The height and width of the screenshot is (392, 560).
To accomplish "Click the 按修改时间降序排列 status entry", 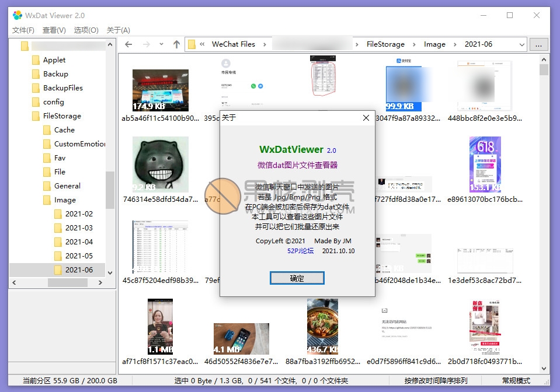I will pos(436,380).
